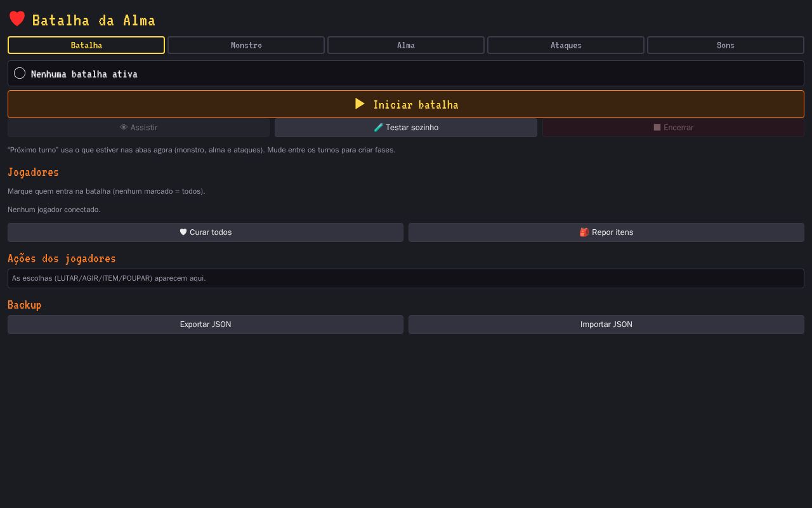Click the 'Jogadores' section heading
The height and width of the screenshot is (508, 812).
[33, 172]
